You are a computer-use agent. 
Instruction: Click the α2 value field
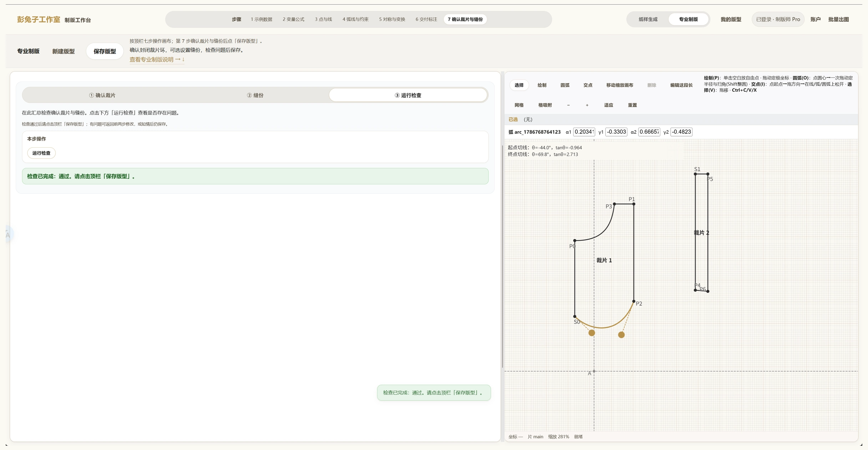click(x=649, y=132)
